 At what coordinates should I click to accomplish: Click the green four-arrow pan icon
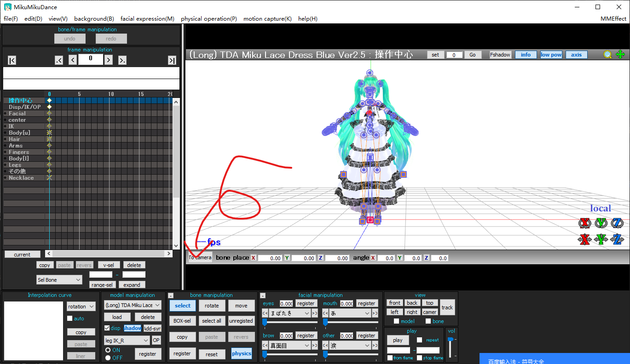coord(620,54)
